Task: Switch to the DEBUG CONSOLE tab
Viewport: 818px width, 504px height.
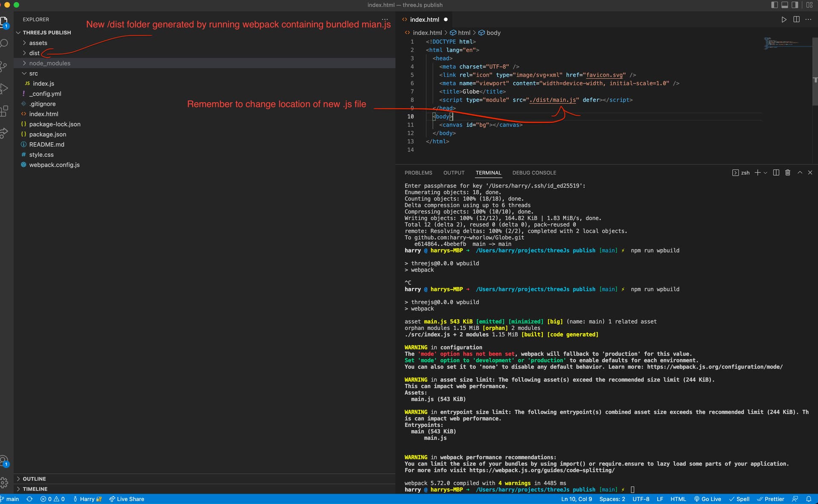Action: 534,173
